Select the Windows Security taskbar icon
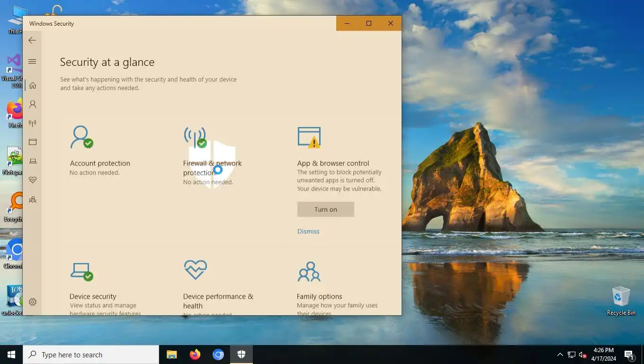Screen dimensions: 644x364 pos(241,355)
